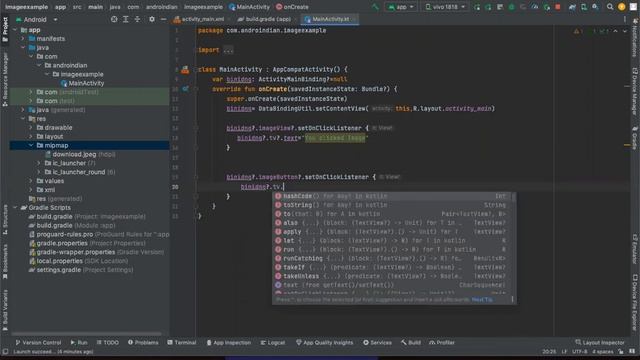The width and height of the screenshot is (640, 360).
Task: Open the Profiler tool window
Action: (442, 342)
